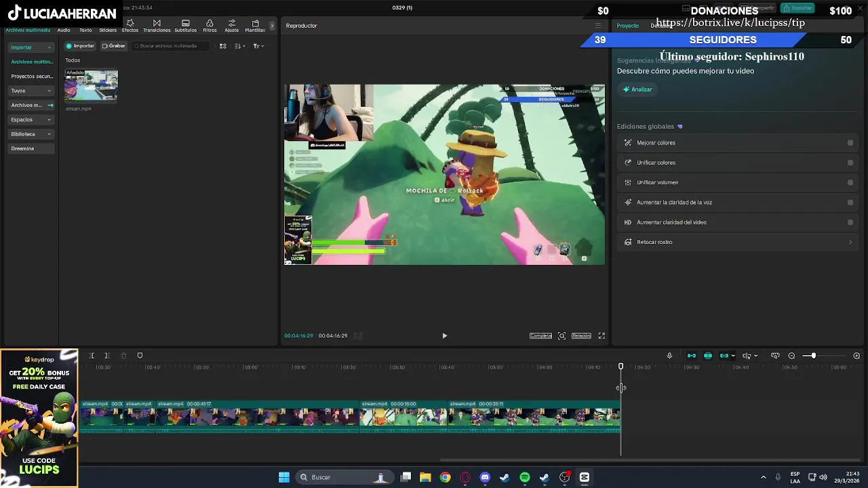Viewport: 868px width, 488px height.
Task: Enable the Mejorar colores checkbox
Action: tap(850, 143)
